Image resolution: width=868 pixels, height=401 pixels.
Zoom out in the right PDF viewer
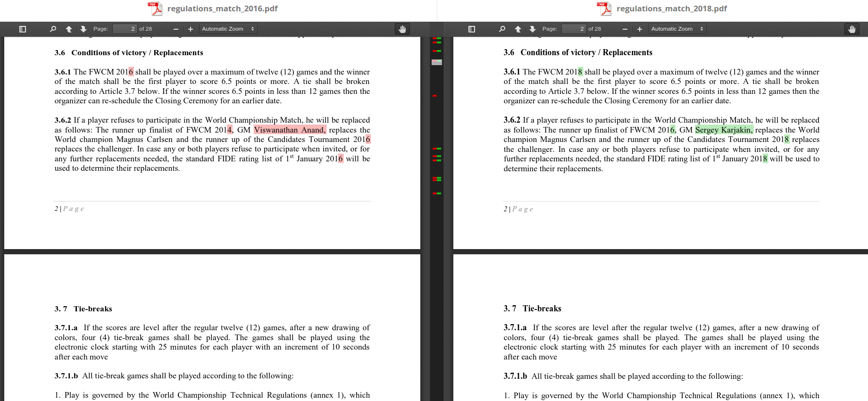pyautogui.click(x=625, y=29)
